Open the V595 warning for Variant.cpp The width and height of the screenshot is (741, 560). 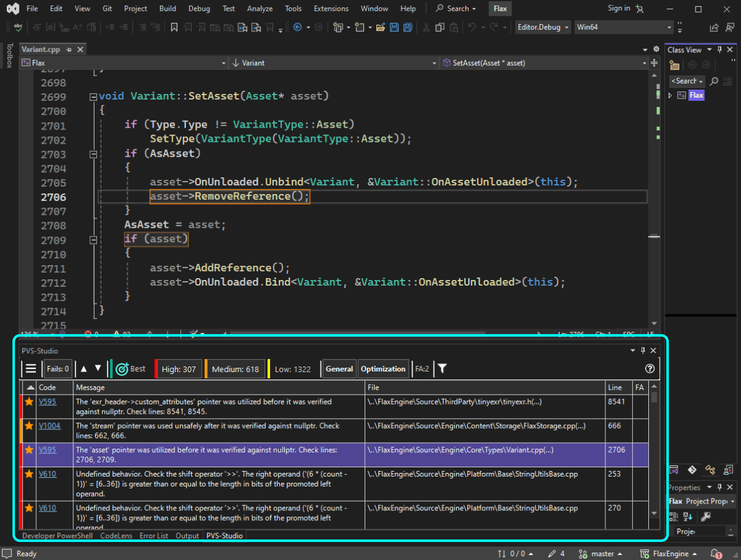coord(49,450)
